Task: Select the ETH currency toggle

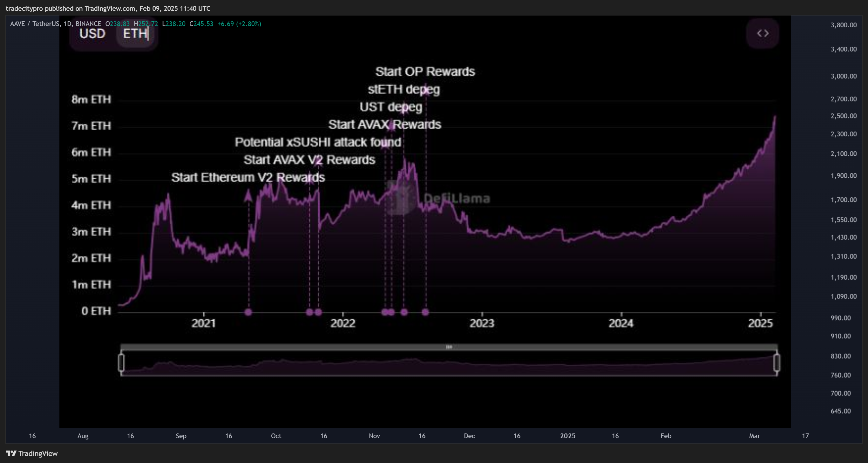Action: 135,34
